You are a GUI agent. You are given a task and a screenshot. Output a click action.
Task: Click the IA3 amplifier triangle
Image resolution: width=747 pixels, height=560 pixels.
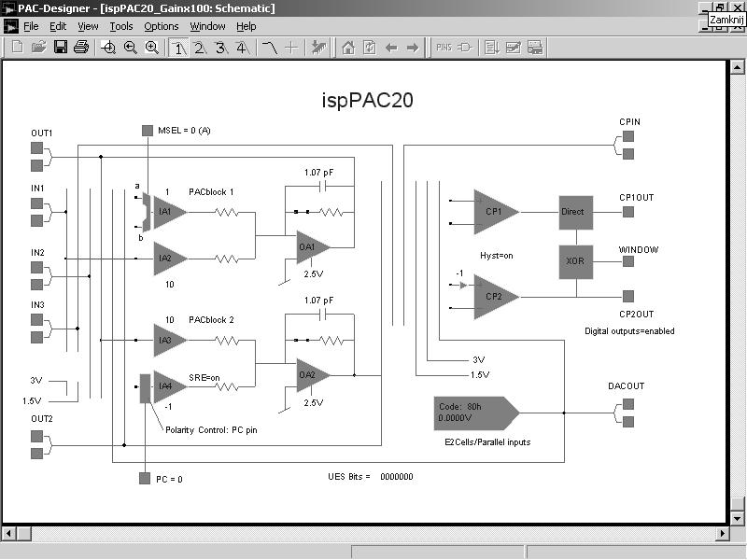tap(170, 340)
